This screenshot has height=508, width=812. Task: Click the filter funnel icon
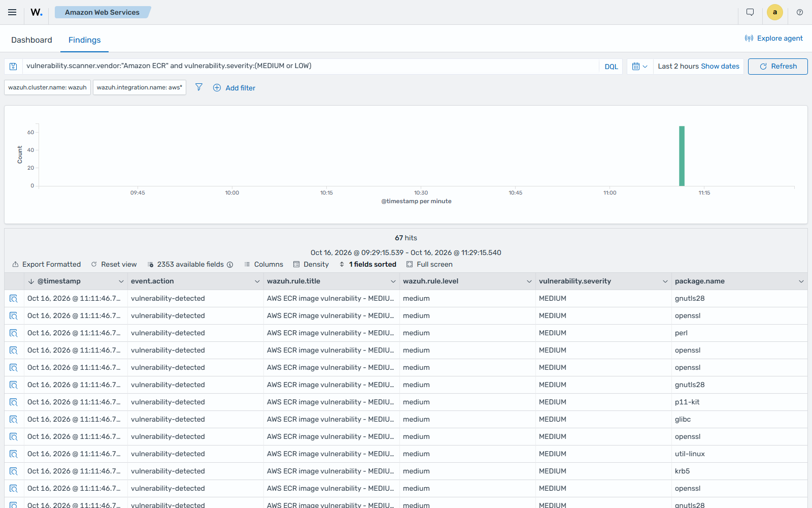coord(199,87)
